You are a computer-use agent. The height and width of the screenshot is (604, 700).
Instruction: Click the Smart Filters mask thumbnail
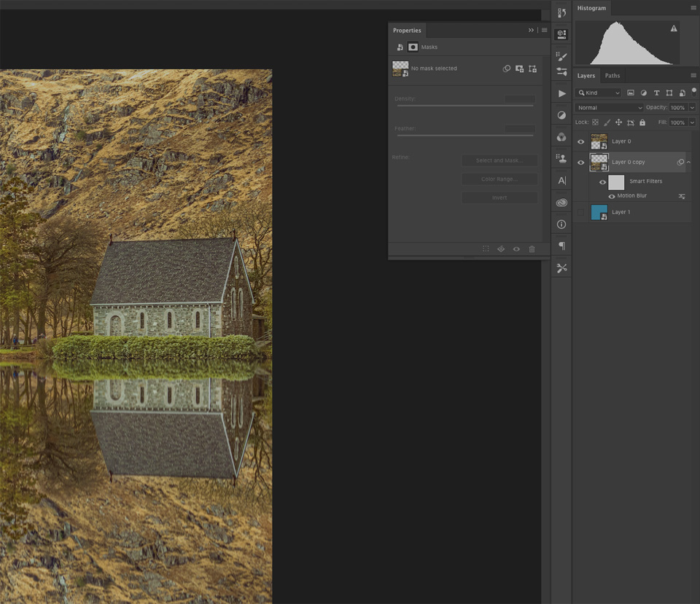616,182
